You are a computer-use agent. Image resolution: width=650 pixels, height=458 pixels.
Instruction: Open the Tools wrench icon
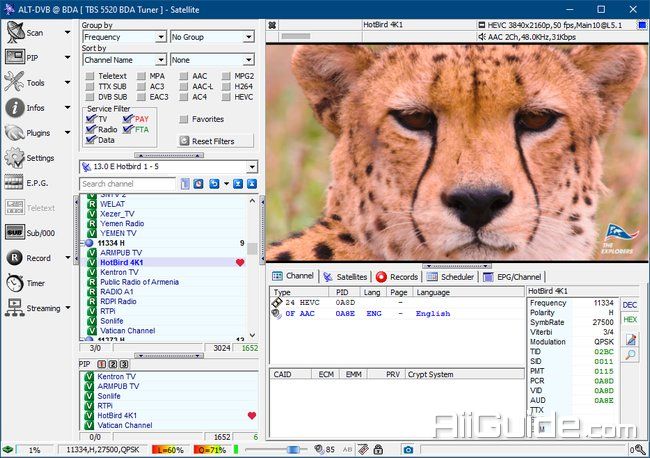(15, 82)
